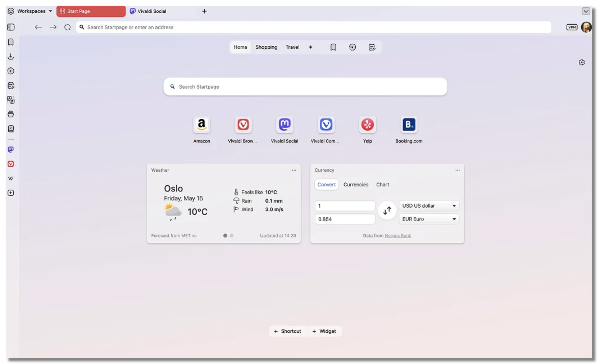
Task: Show first weather page dot
Action: click(x=225, y=236)
